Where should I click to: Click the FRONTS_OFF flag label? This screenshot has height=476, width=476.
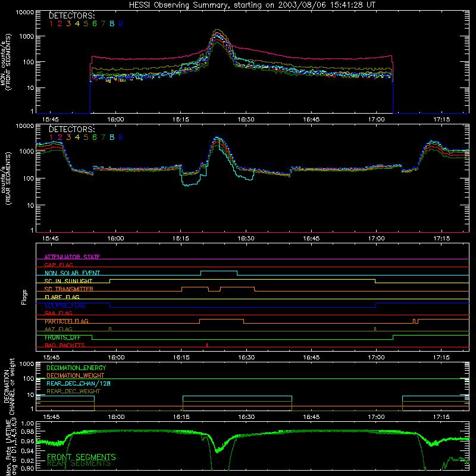[x=62, y=337]
